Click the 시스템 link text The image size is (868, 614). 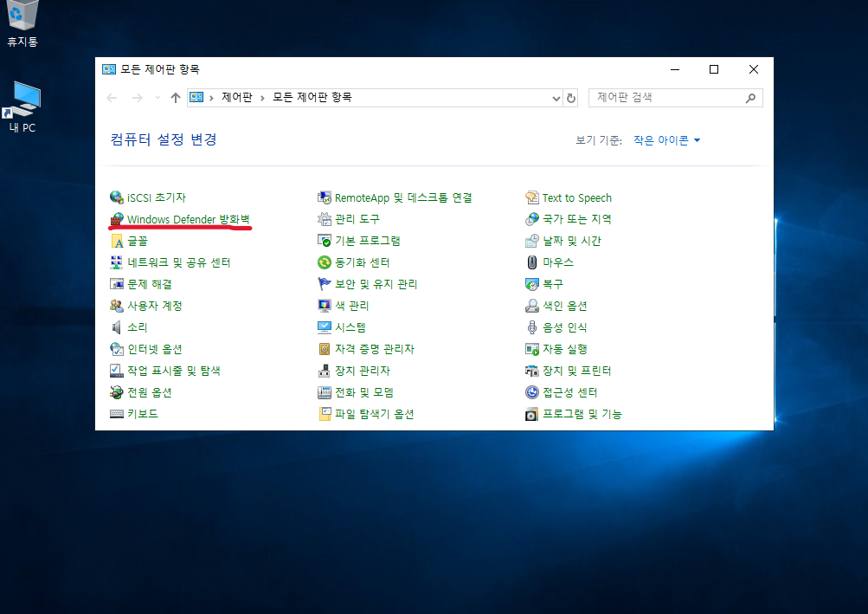[x=350, y=327]
